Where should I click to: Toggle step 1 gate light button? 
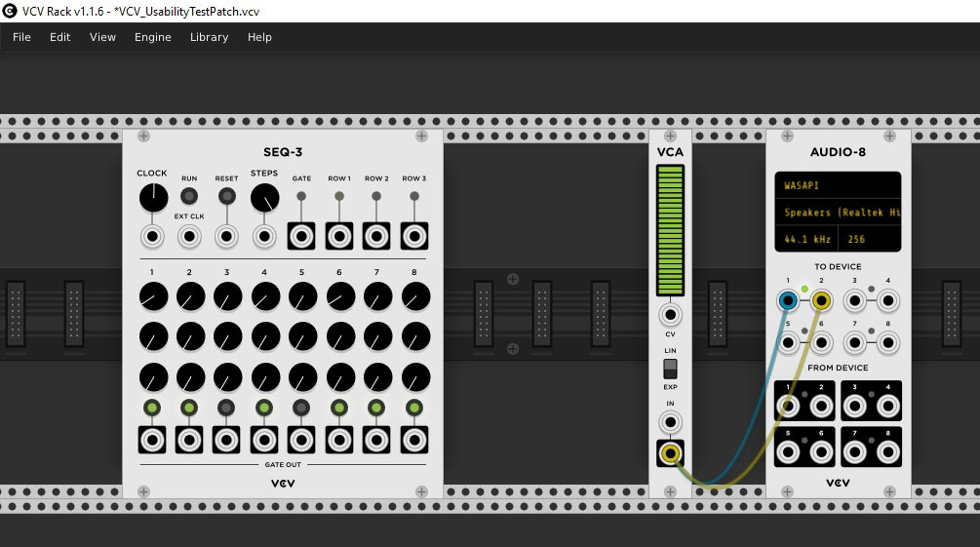152,408
